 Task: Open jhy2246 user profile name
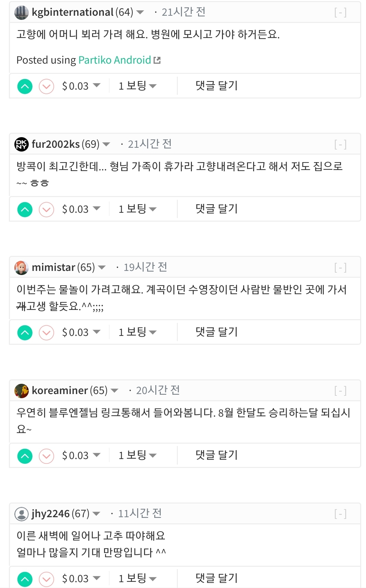(51, 513)
